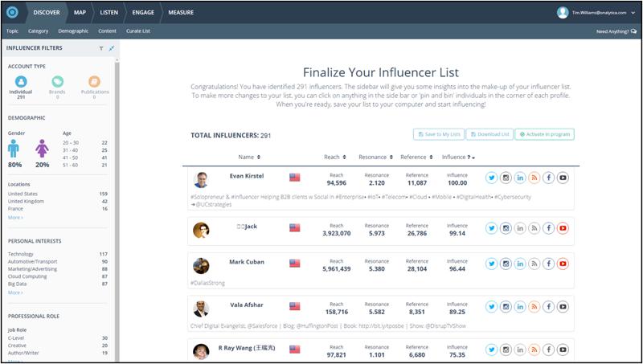This screenshot has width=643, height=364.
Task: Filter by female gender icon
Action: 43,149
